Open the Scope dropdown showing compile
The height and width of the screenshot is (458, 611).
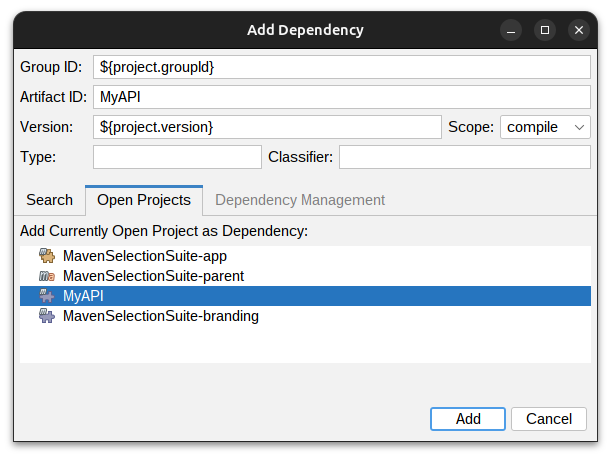(545, 127)
